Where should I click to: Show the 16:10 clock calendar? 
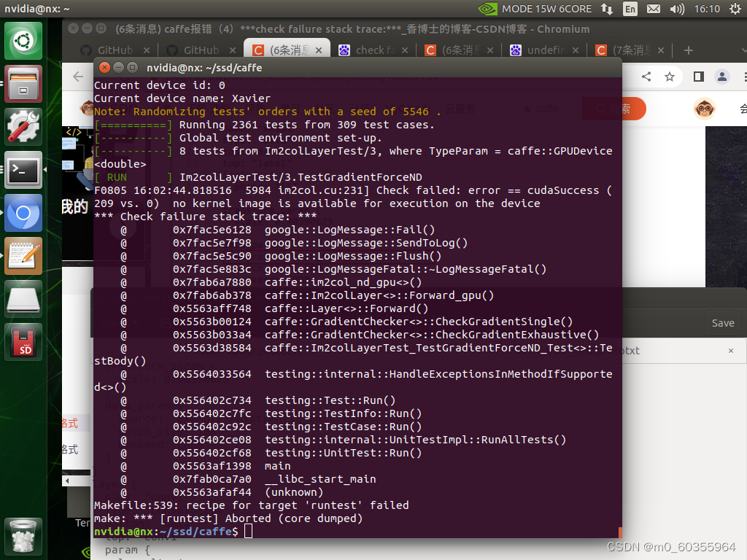coord(707,9)
